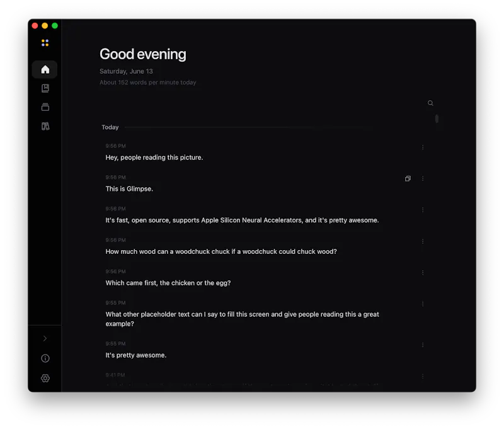Select the entry starting 'It's fast, open source'
Screen dimensions: 504x429
[242, 220]
